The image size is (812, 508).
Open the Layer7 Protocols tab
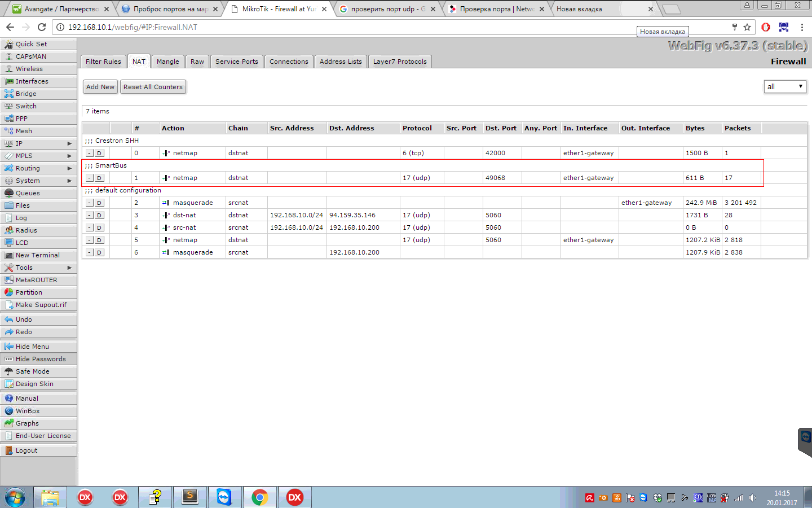[x=400, y=62]
